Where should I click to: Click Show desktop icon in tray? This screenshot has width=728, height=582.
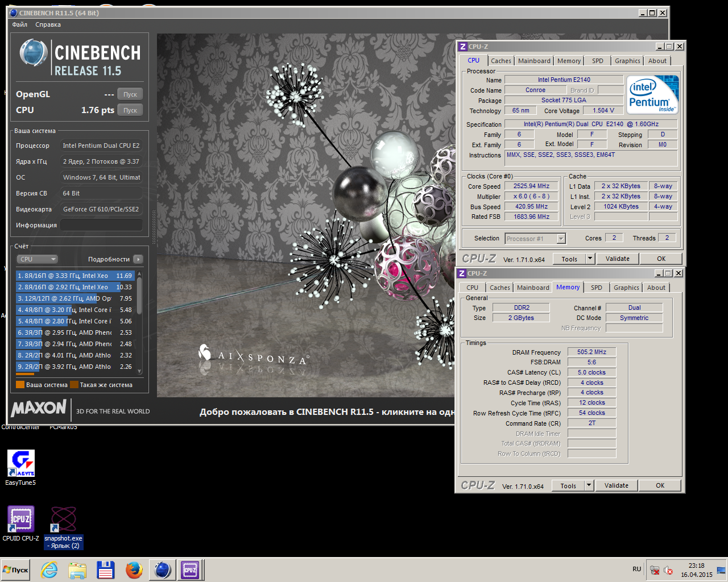click(722, 570)
